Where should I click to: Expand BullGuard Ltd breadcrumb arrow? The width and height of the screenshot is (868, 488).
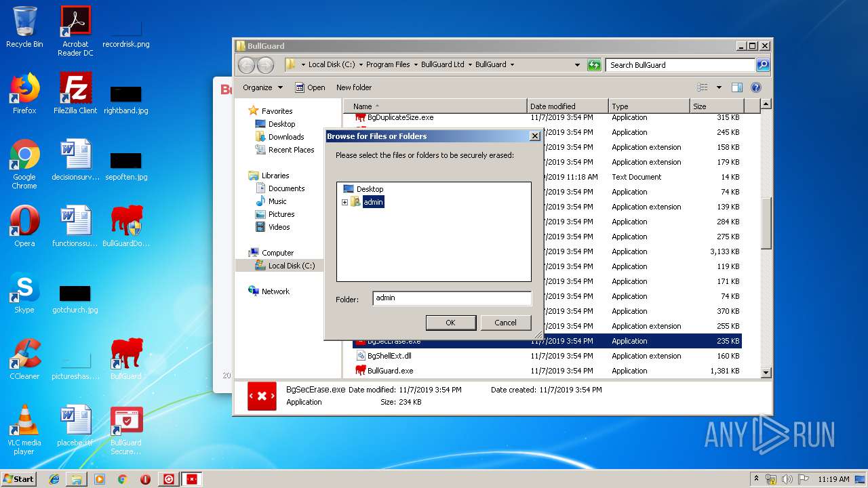click(x=470, y=65)
